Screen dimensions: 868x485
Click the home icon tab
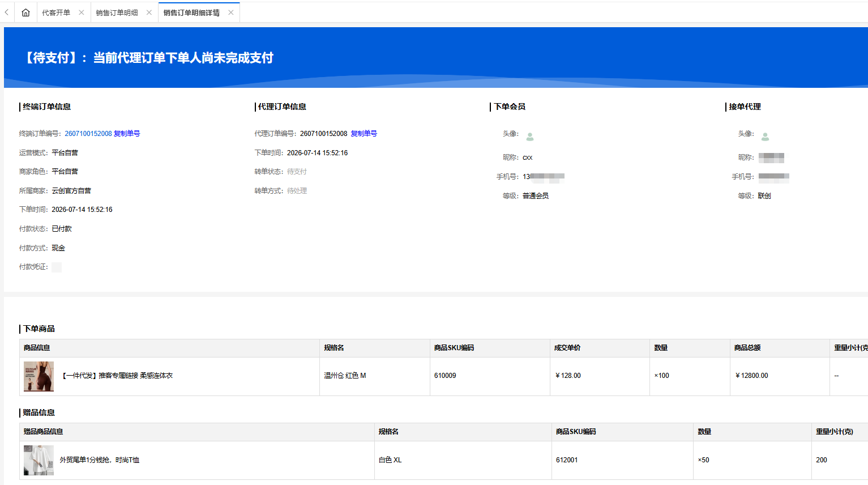click(25, 12)
